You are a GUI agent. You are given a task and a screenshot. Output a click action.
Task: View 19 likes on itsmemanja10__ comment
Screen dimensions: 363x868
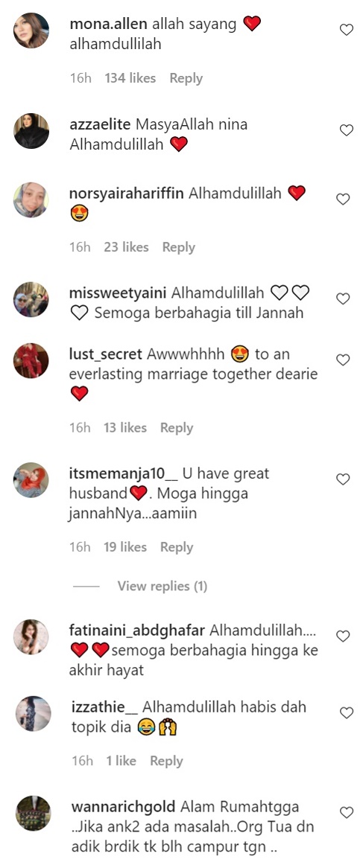coord(125,547)
